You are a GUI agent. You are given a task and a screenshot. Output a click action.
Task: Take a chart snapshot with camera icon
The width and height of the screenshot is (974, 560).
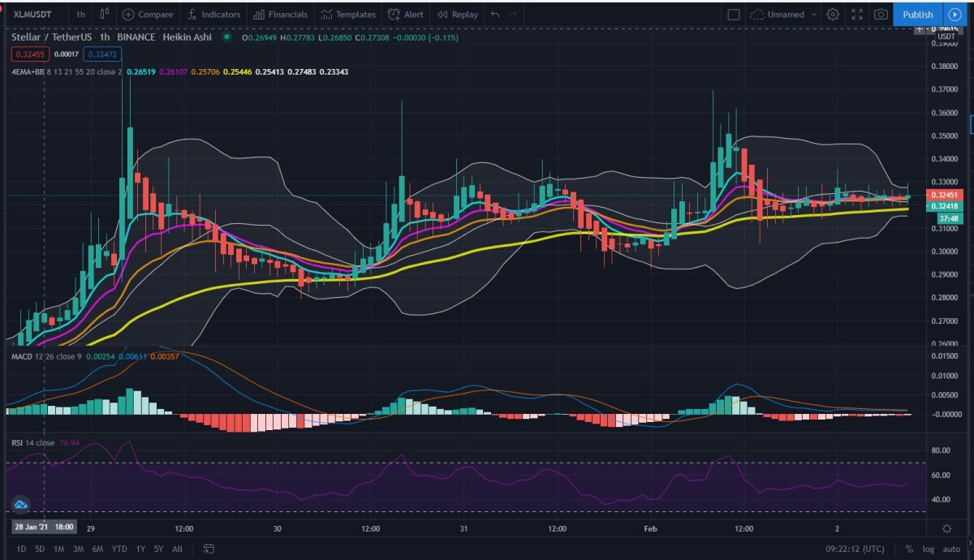click(x=881, y=15)
